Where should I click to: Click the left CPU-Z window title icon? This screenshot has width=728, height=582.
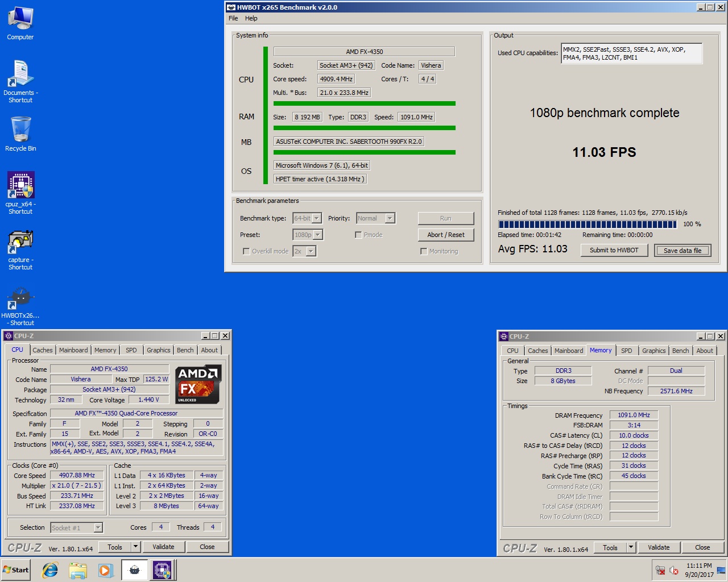click(x=9, y=336)
